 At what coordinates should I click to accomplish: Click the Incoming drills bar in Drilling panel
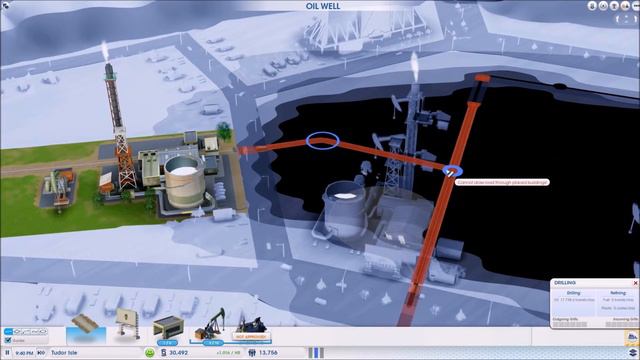(x=621, y=324)
